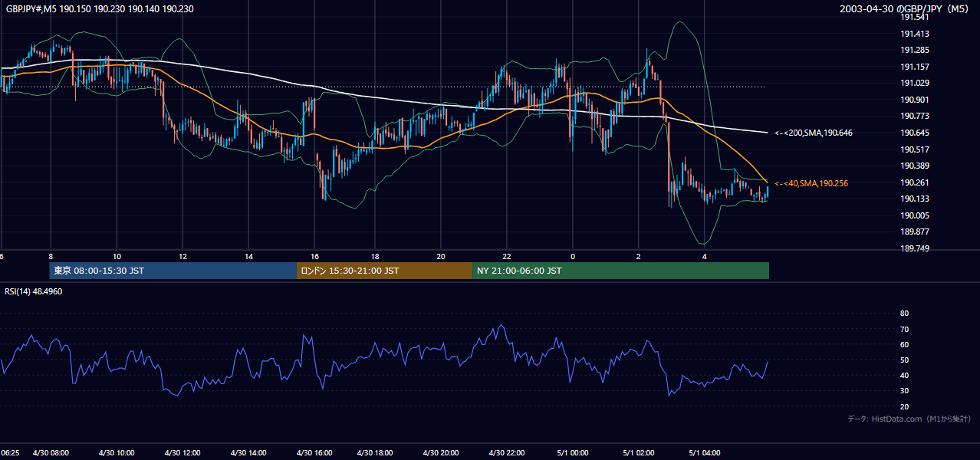Select the 200 SMA label reading 190.646
980x460 pixels.
[813, 133]
